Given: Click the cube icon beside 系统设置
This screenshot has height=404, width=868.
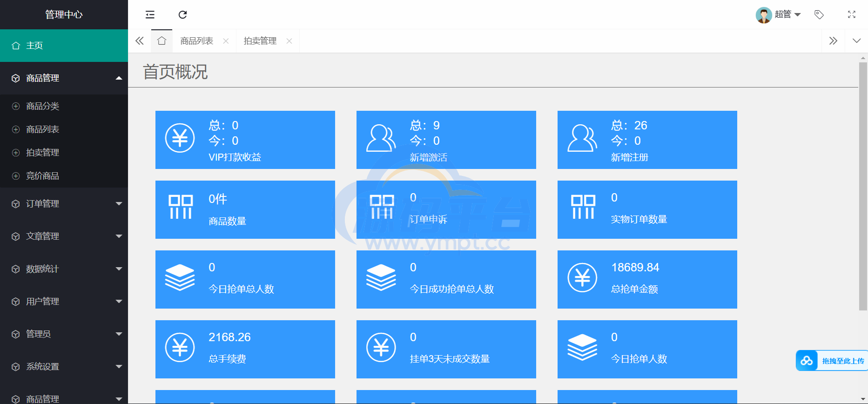Looking at the screenshot, I should click(16, 367).
